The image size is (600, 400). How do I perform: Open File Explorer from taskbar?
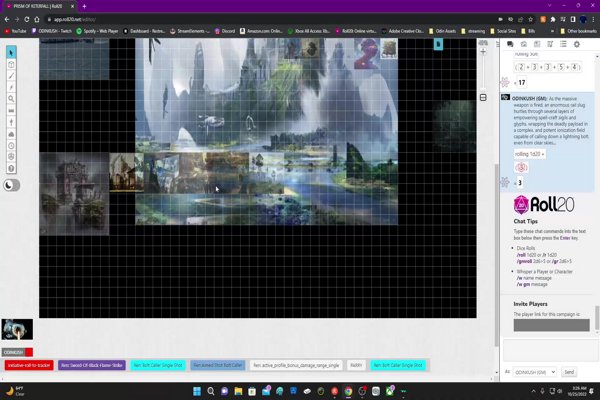[238, 391]
